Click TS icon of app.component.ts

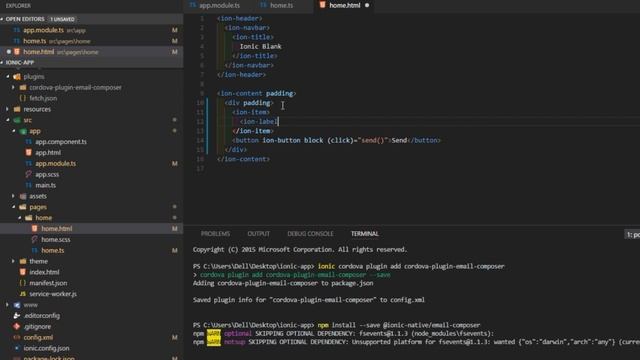pos(29,142)
